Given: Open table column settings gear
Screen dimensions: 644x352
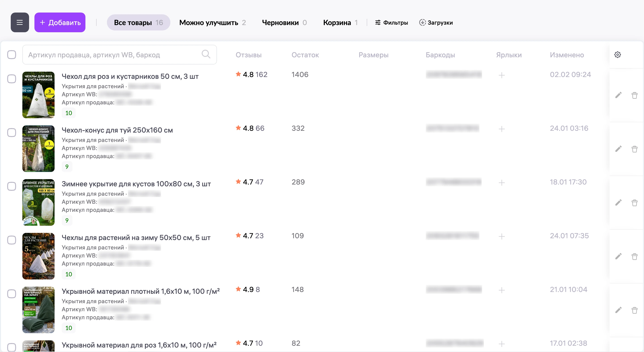Looking at the screenshot, I should coord(617,55).
